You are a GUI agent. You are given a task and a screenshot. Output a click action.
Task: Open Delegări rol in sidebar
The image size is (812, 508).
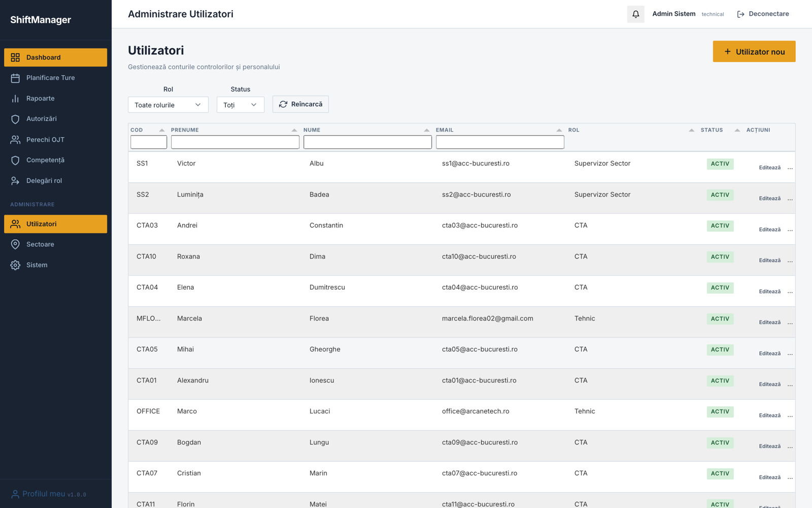56,181
